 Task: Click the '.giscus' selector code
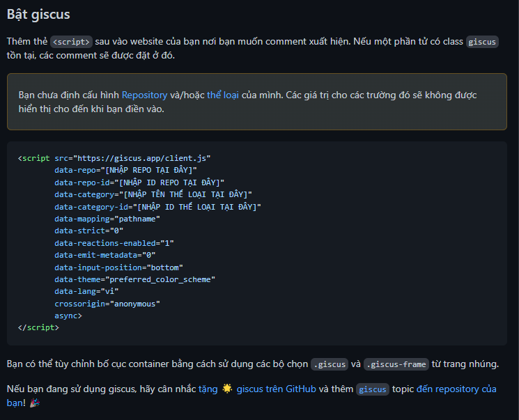tap(330, 364)
